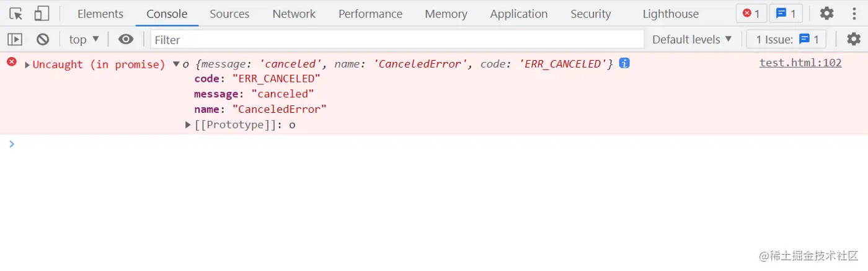Open the three-dot customize menu

(854, 14)
